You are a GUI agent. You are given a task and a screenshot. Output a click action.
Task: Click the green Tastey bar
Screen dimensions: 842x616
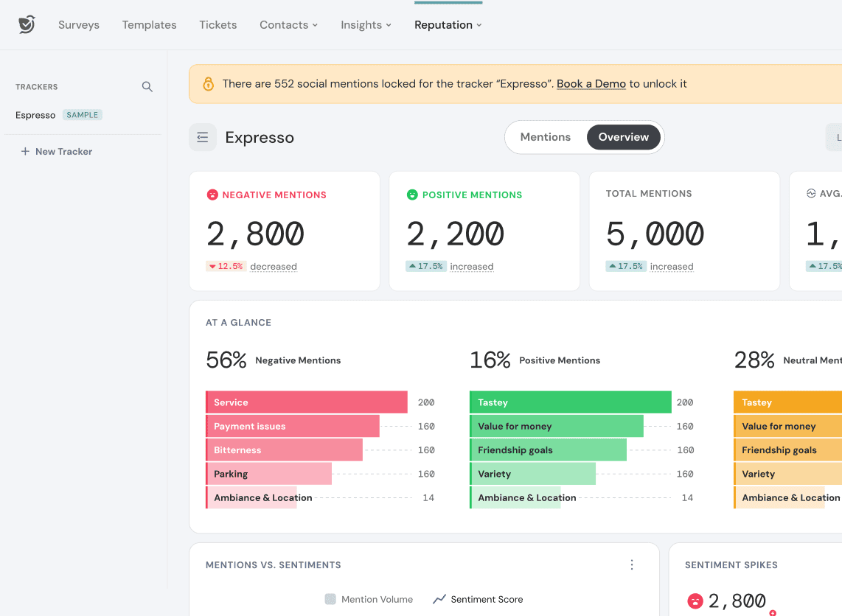click(570, 402)
